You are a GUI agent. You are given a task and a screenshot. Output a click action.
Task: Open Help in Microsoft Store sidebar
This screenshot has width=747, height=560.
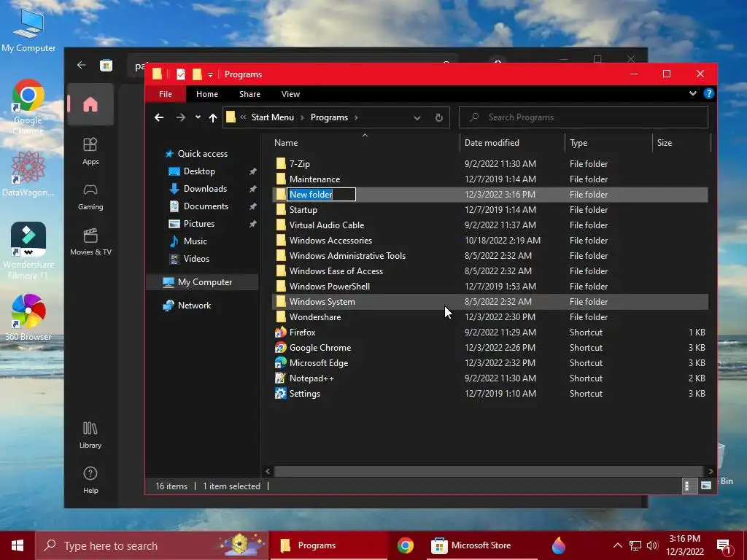[90, 480]
